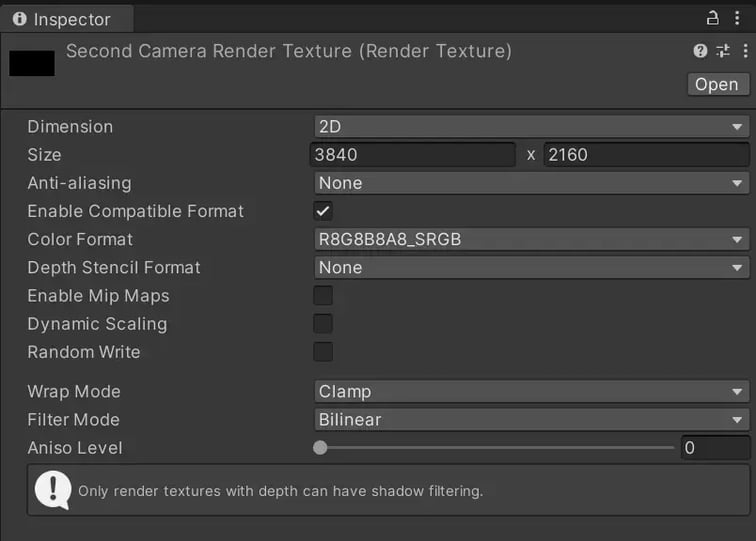
Task: Click the Size label
Action: pyautogui.click(x=44, y=155)
